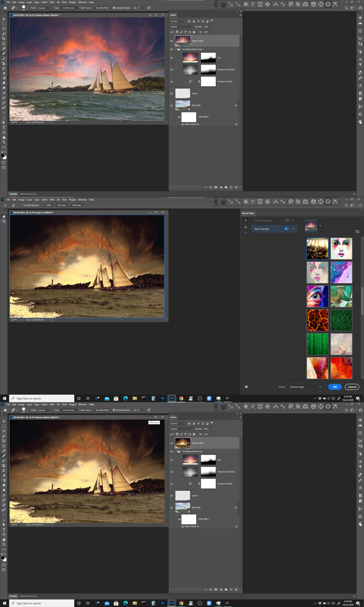Expand Skin Smoothing options chevron
The height and width of the screenshot is (607, 364).
(x=293, y=220)
